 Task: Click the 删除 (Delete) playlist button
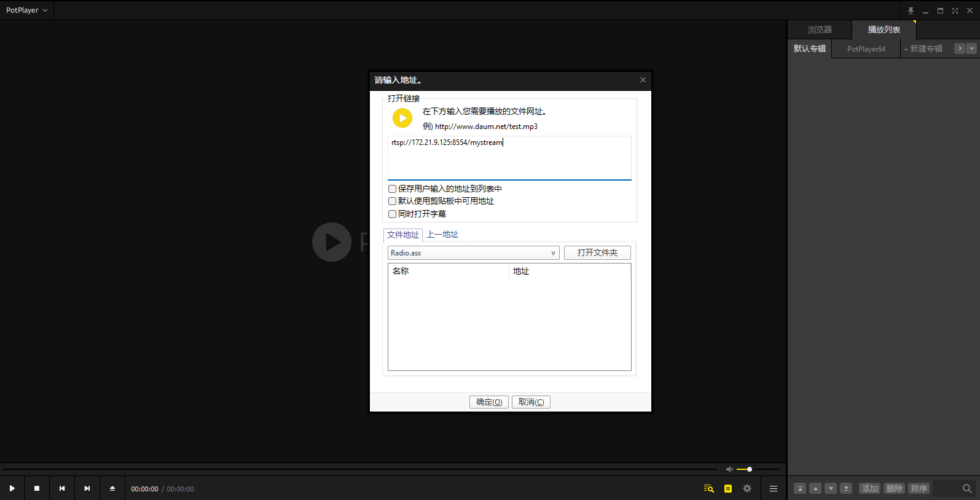pos(895,488)
